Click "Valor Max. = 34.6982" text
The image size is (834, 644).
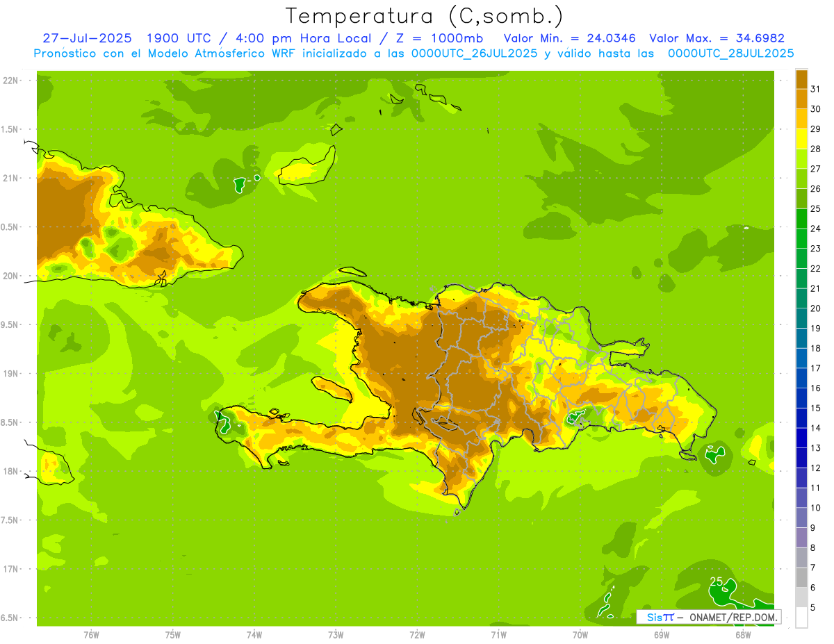(x=717, y=38)
